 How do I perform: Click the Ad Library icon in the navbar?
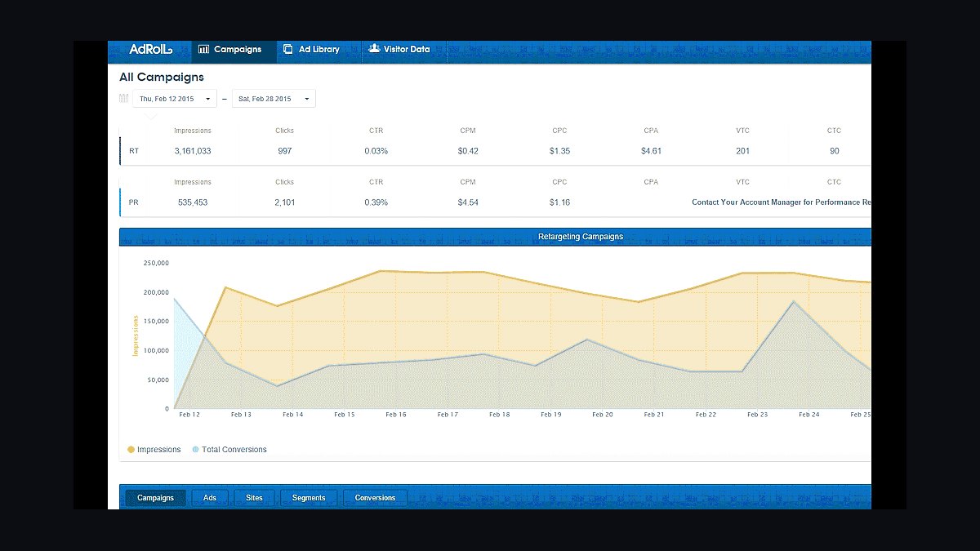pyautogui.click(x=287, y=49)
